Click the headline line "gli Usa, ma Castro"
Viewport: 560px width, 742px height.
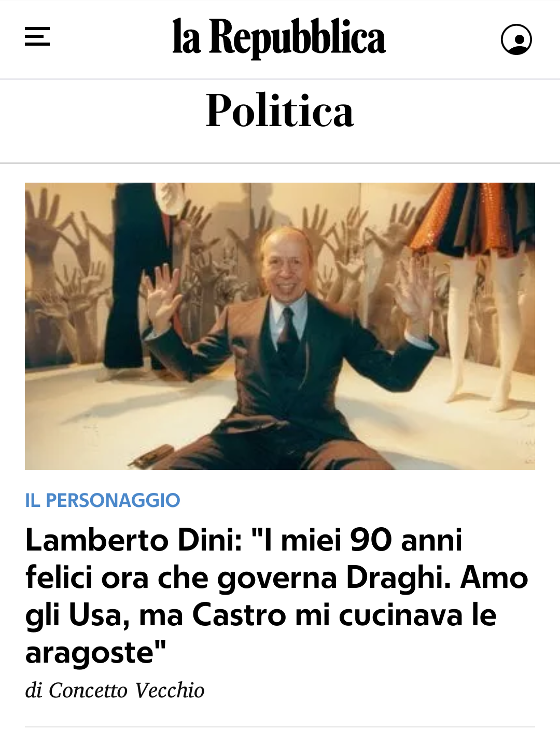156,615
